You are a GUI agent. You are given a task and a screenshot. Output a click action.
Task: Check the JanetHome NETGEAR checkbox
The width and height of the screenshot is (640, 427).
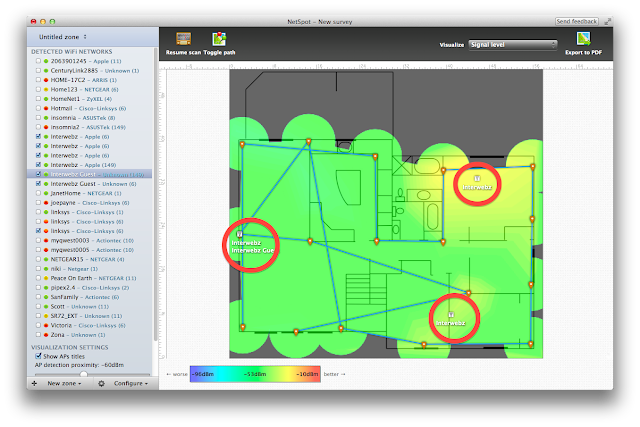[38, 193]
